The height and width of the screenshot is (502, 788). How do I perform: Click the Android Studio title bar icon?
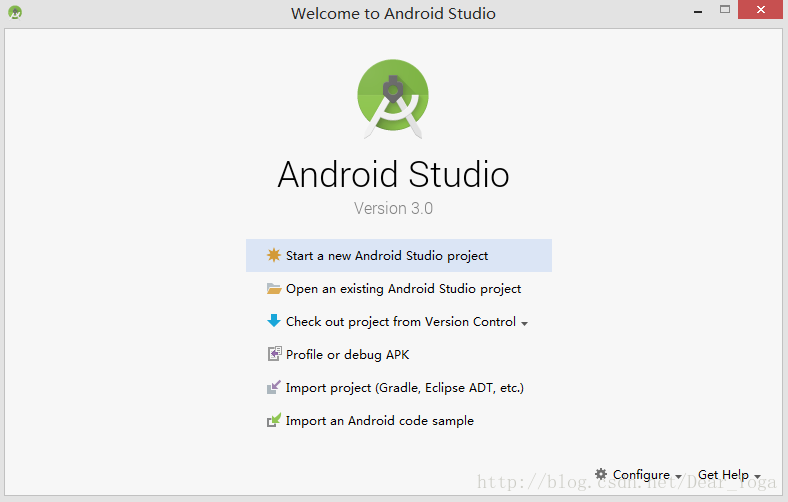click(15, 13)
